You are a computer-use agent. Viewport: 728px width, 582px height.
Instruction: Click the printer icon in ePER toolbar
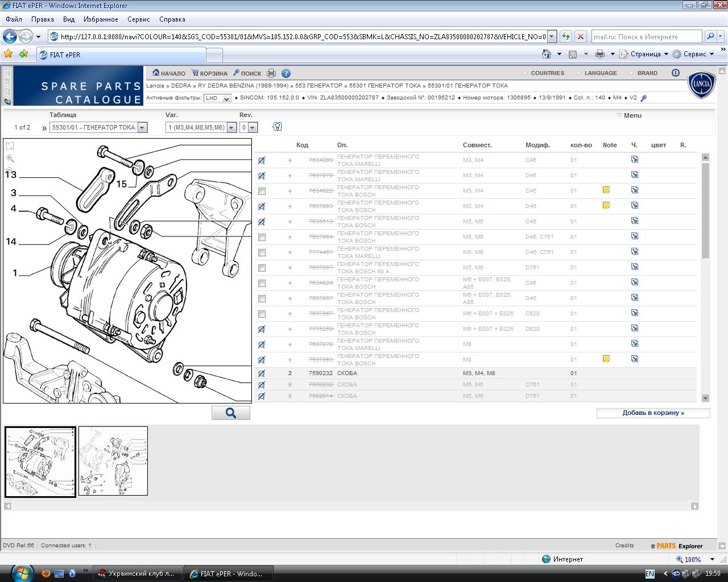[x=271, y=73]
